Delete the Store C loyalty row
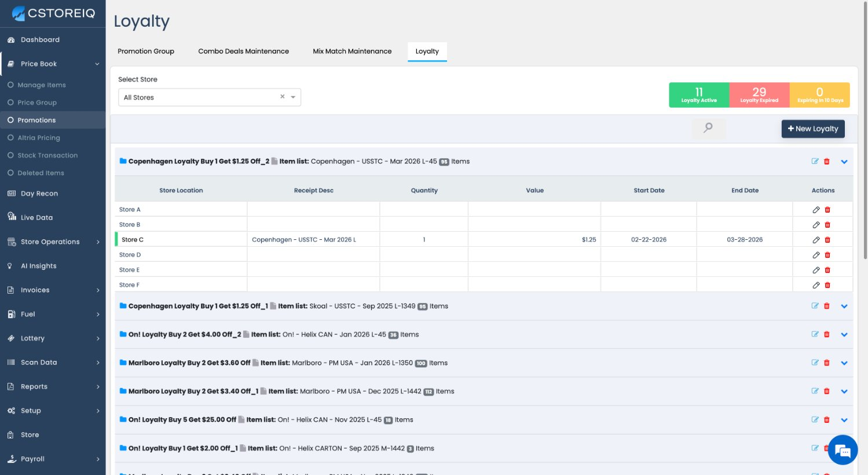 [x=827, y=240]
